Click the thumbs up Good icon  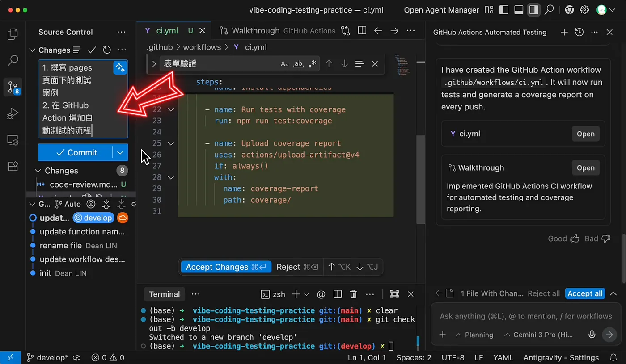tap(575, 238)
